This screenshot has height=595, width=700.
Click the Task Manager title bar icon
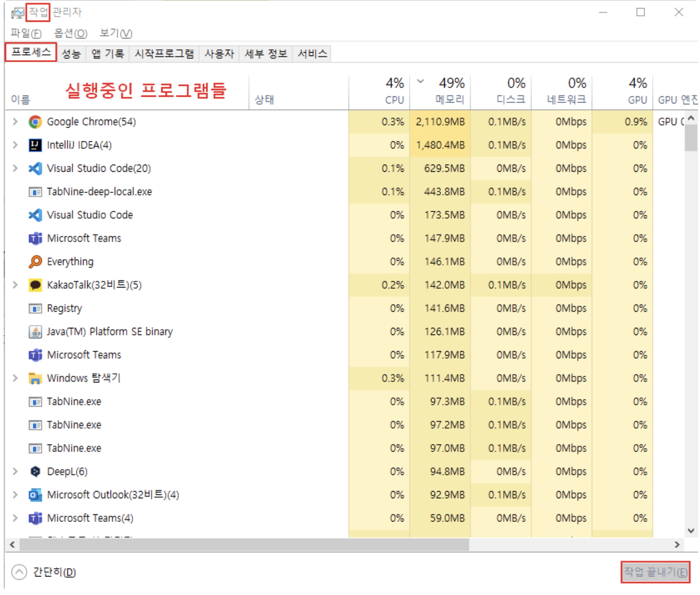pos(18,13)
